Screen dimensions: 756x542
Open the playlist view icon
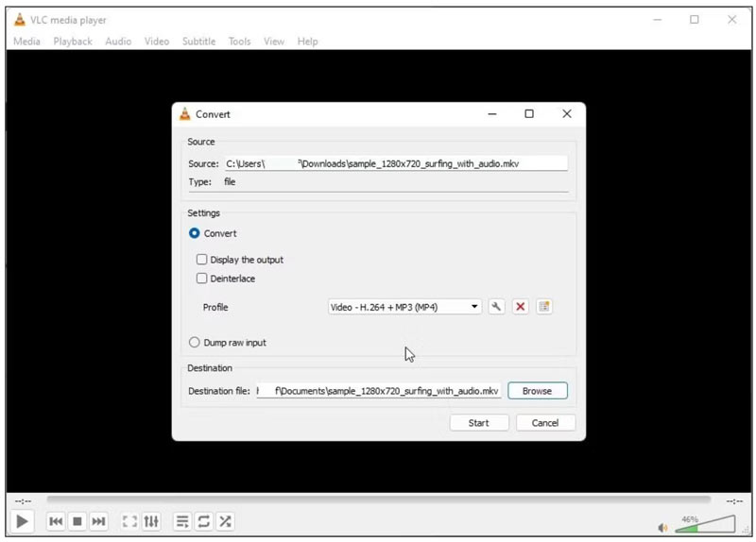182,522
